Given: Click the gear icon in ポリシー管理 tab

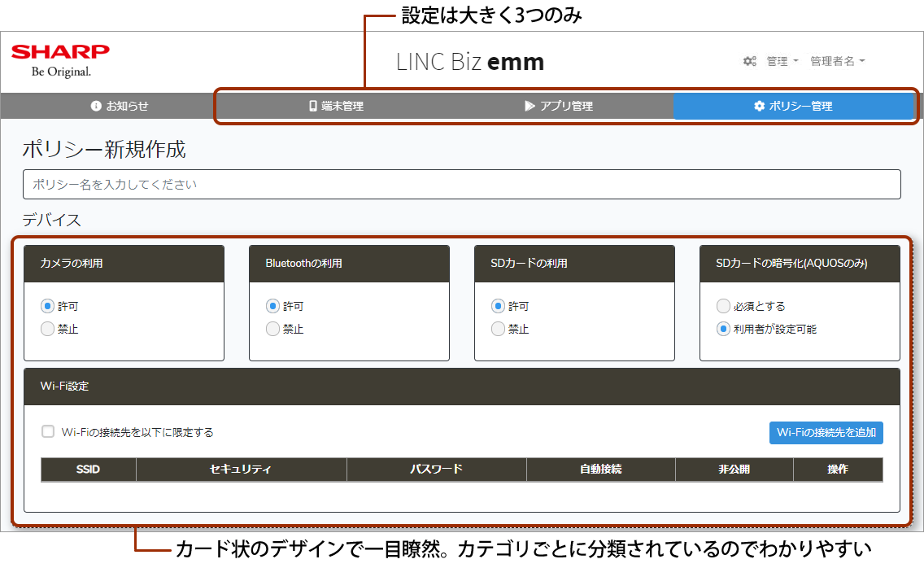Looking at the screenshot, I should pos(760,106).
